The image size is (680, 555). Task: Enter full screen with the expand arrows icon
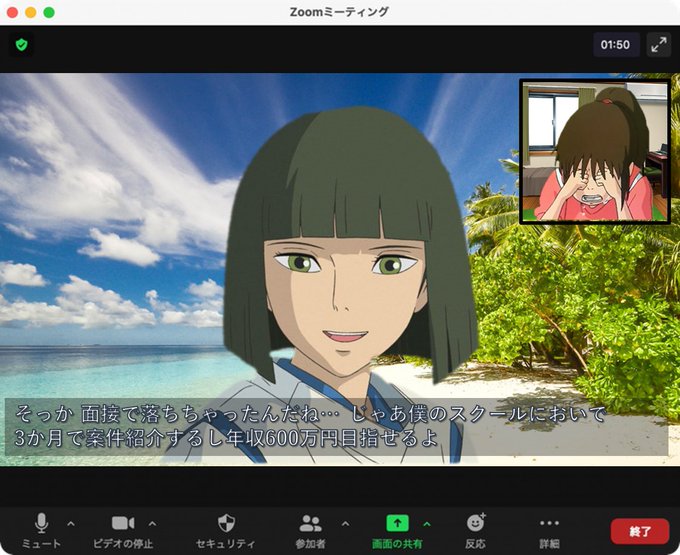point(659,45)
